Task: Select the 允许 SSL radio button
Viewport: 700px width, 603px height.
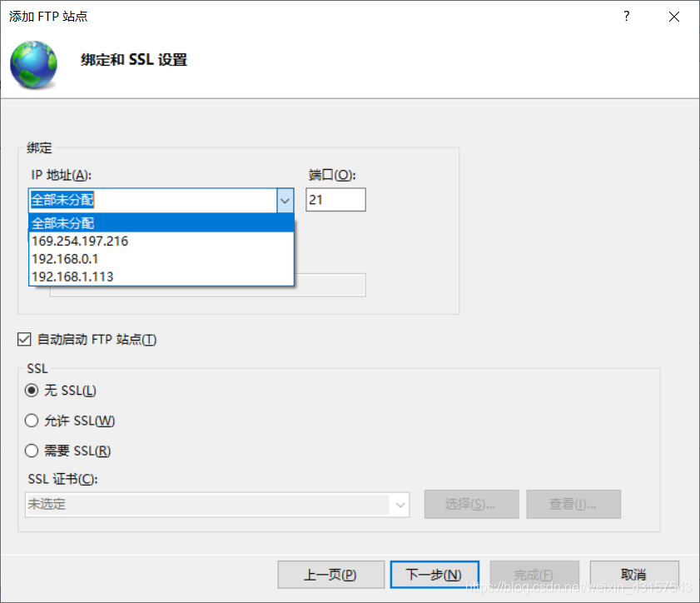Action: point(32,421)
